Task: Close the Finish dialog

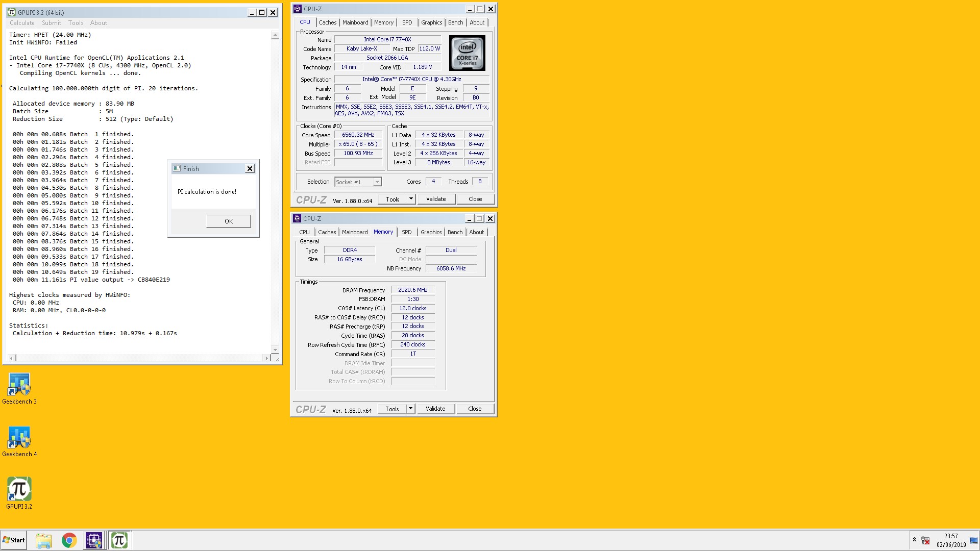Action: pyautogui.click(x=250, y=169)
